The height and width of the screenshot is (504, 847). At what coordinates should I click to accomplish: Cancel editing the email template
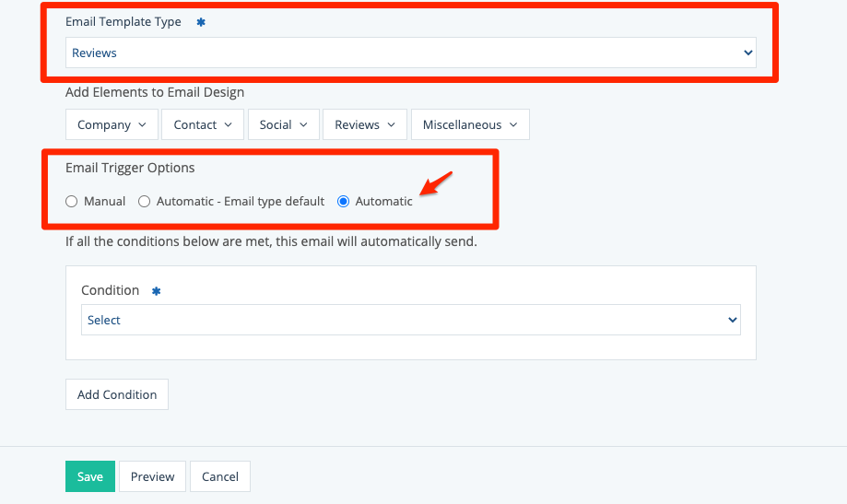click(220, 476)
